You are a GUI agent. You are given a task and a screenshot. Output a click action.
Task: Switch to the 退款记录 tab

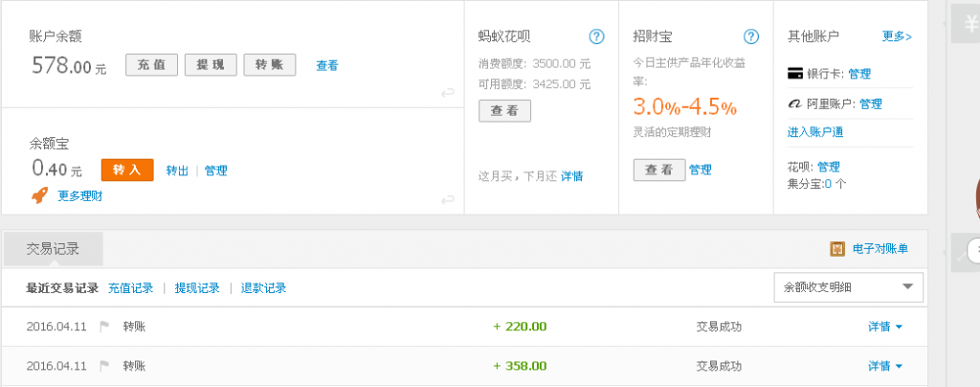pyautogui.click(x=263, y=288)
